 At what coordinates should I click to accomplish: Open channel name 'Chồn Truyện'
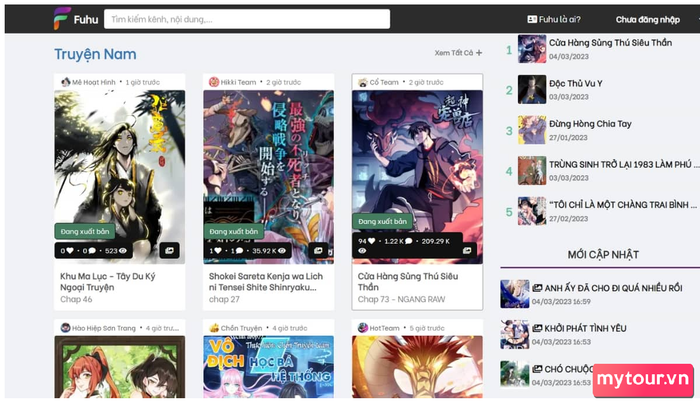click(242, 328)
